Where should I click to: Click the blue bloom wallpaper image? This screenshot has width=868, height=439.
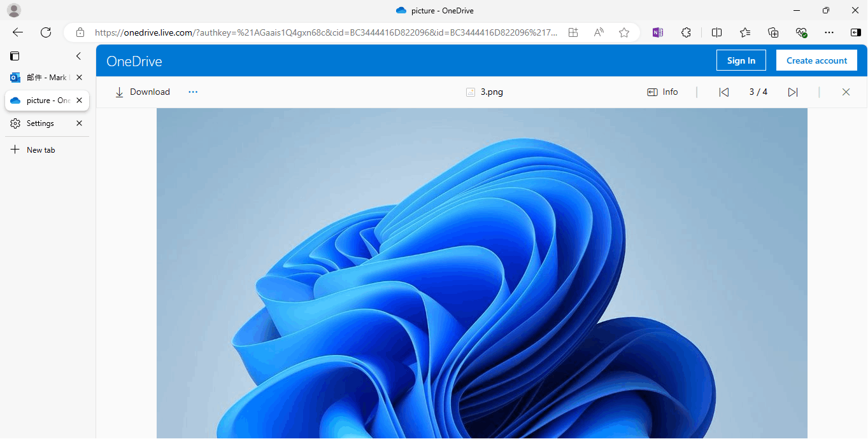[482, 273]
